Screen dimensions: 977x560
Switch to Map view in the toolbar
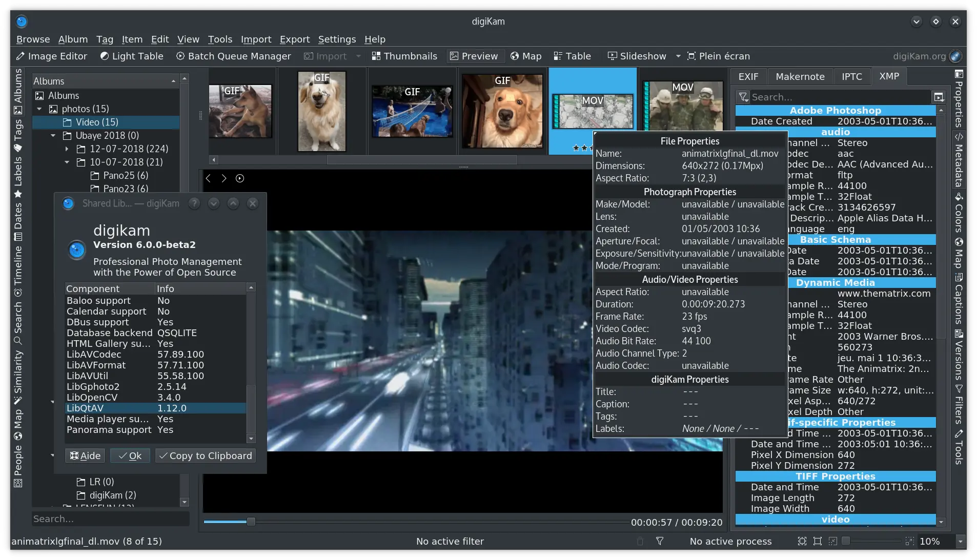tap(526, 56)
